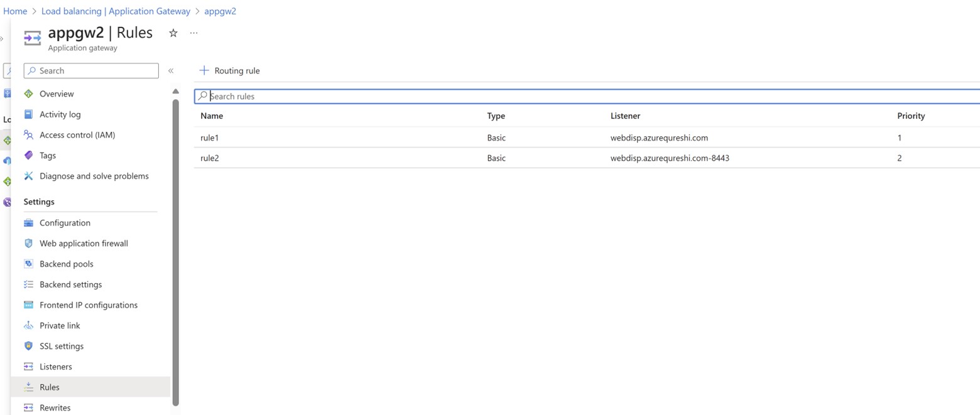Image resolution: width=980 pixels, height=415 pixels.
Task: Click the Backend pools icon
Action: [x=28, y=264]
